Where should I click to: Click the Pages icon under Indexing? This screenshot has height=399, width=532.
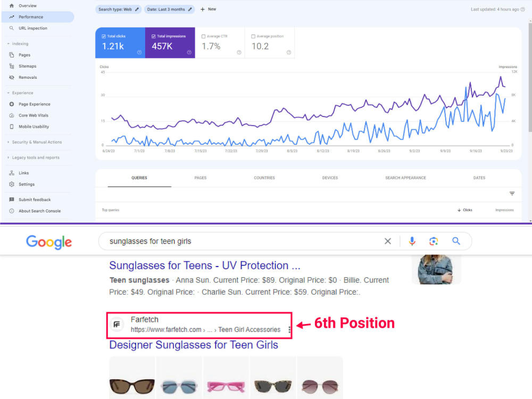[x=12, y=55]
